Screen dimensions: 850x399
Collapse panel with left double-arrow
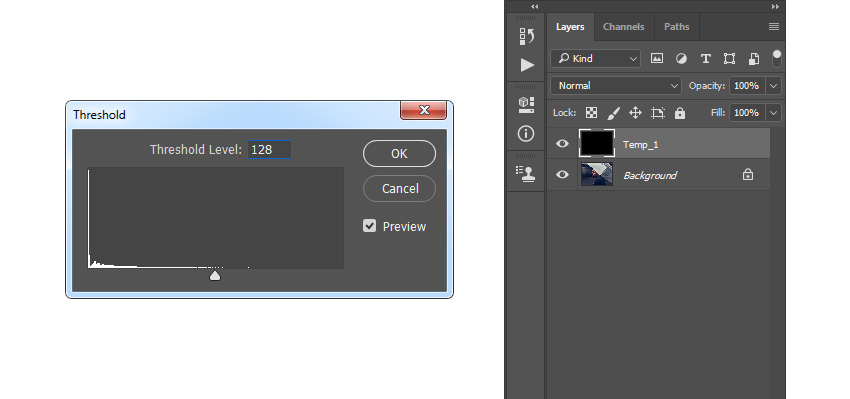pos(535,7)
